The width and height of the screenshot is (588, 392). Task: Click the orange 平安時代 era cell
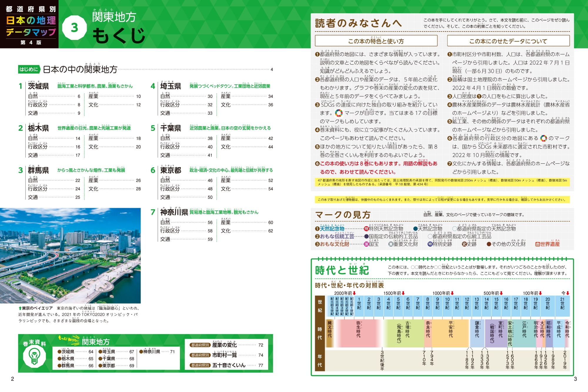coord(450,334)
